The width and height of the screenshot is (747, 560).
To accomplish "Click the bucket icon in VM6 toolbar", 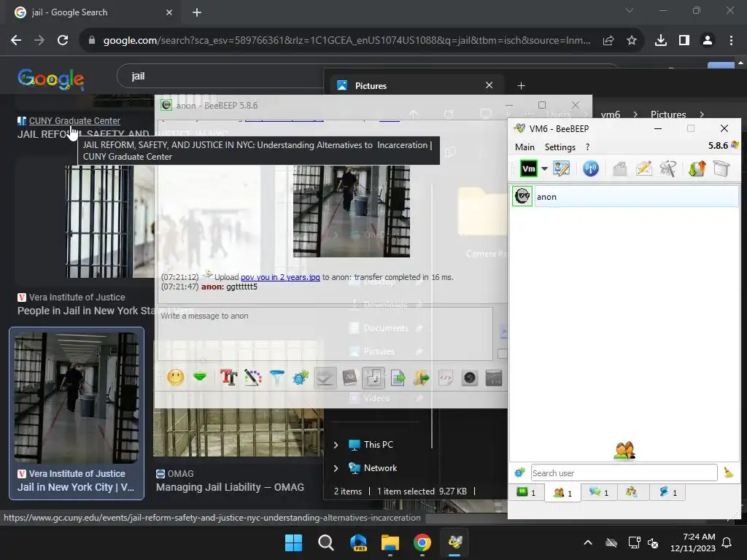I will pos(721,168).
